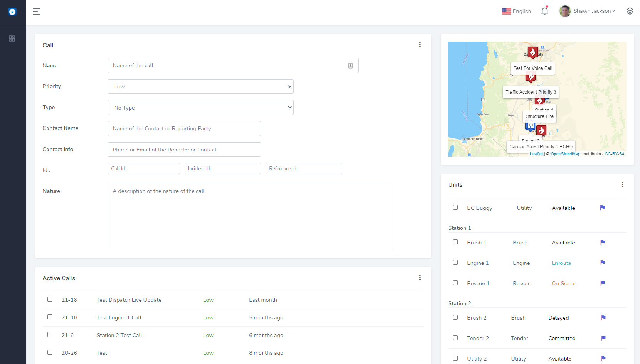Click the notification bell icon
Viewport: 640px width, 364px height.
(544, 11)
